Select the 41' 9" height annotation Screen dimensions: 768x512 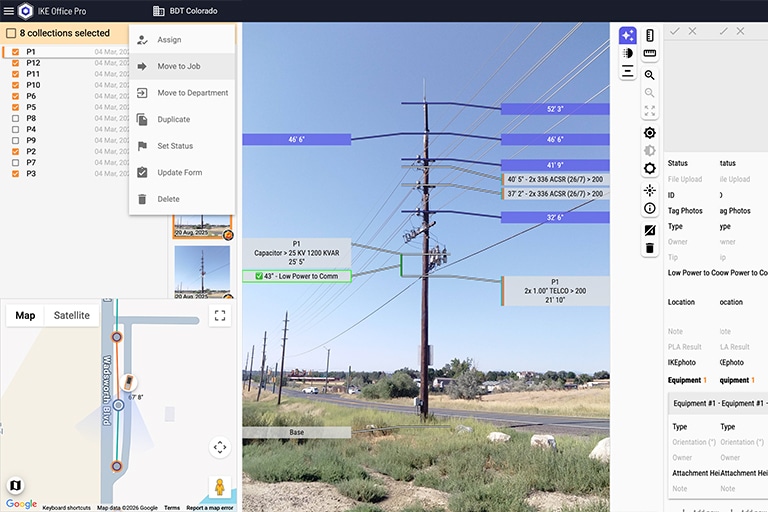(x=555, y=165)
